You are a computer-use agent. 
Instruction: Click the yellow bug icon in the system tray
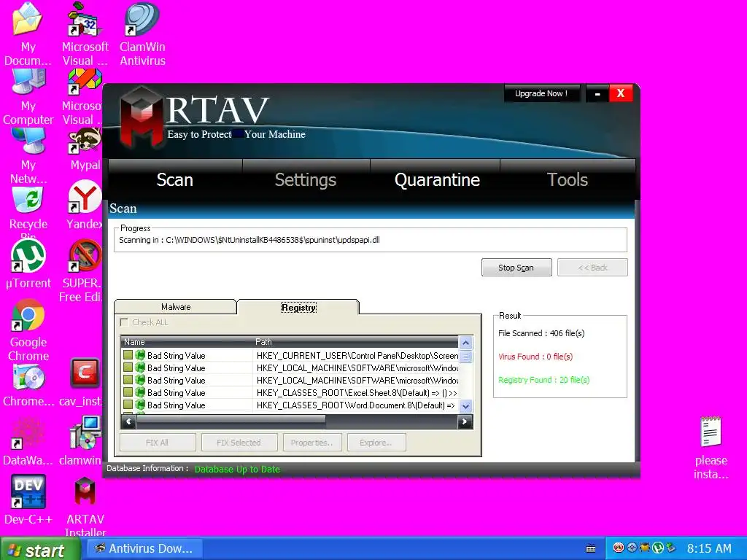coord(645,548)
